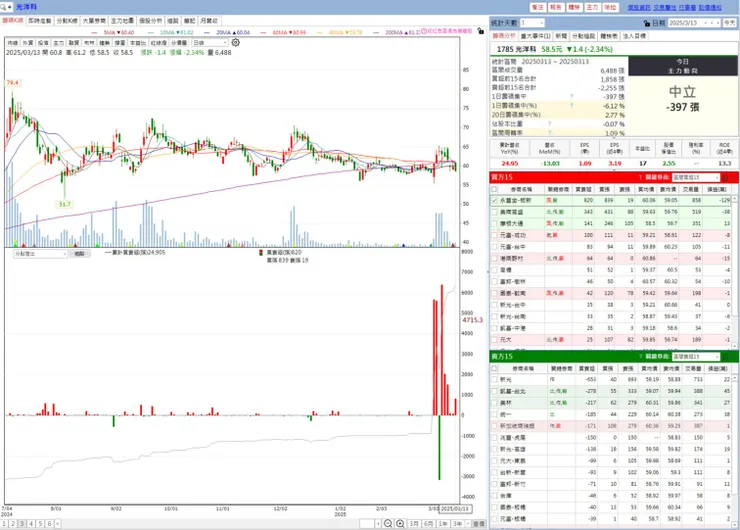Click the 20MA legend color line
The width and height of the screenshot is (740, 530).
[x=207, y=33]
